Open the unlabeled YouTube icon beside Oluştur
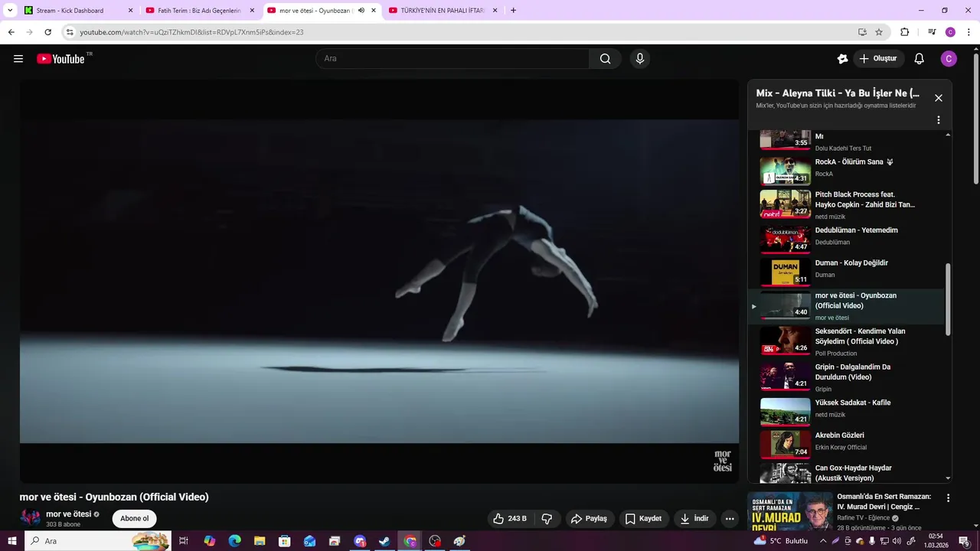Image resolution: width=980 pixels, height=551 pixels. pos(842,59)
